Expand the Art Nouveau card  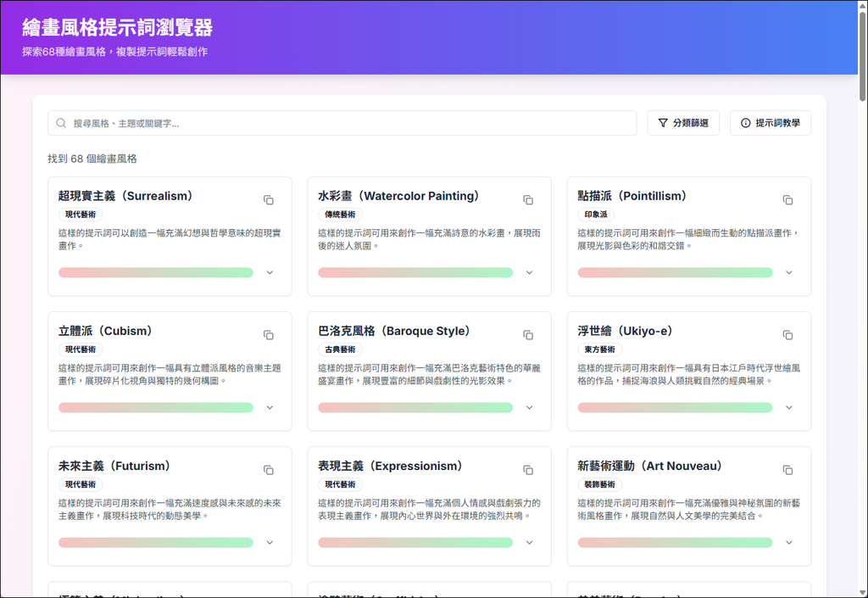(789, 543)
